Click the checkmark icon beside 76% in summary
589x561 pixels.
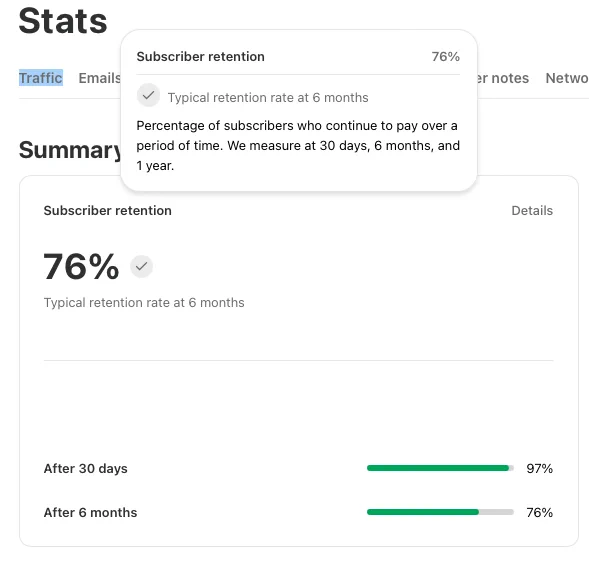142,266
